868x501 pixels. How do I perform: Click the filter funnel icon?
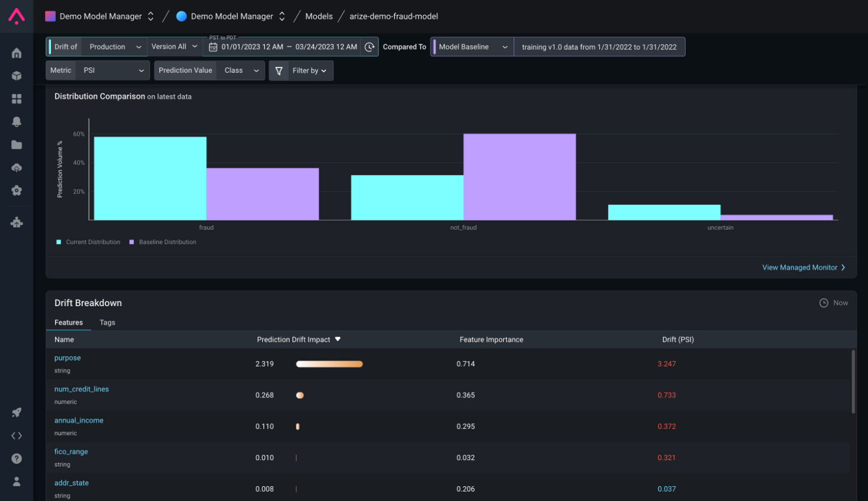click(x=279, y=70)
